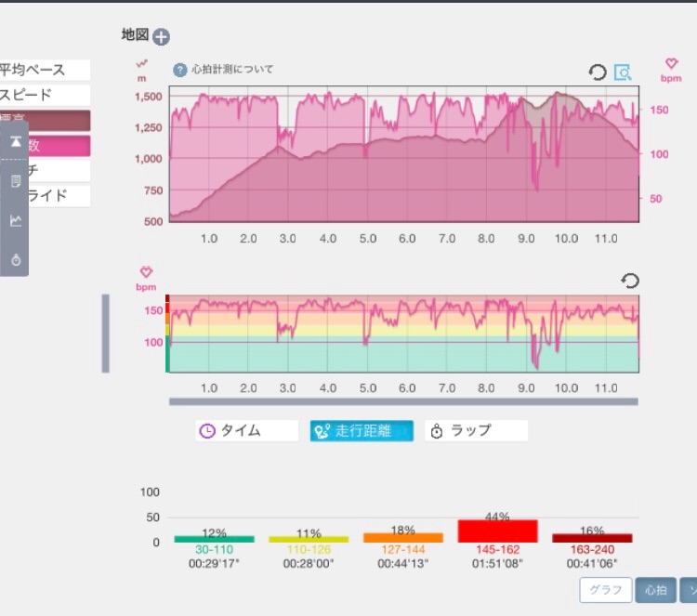
Task: Switch x-axis to タイム
Action: point(246,431)
